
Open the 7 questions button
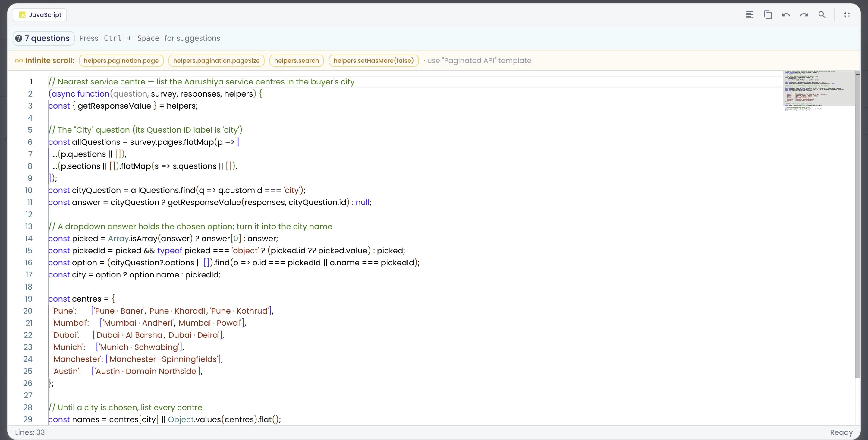(43, 38)
